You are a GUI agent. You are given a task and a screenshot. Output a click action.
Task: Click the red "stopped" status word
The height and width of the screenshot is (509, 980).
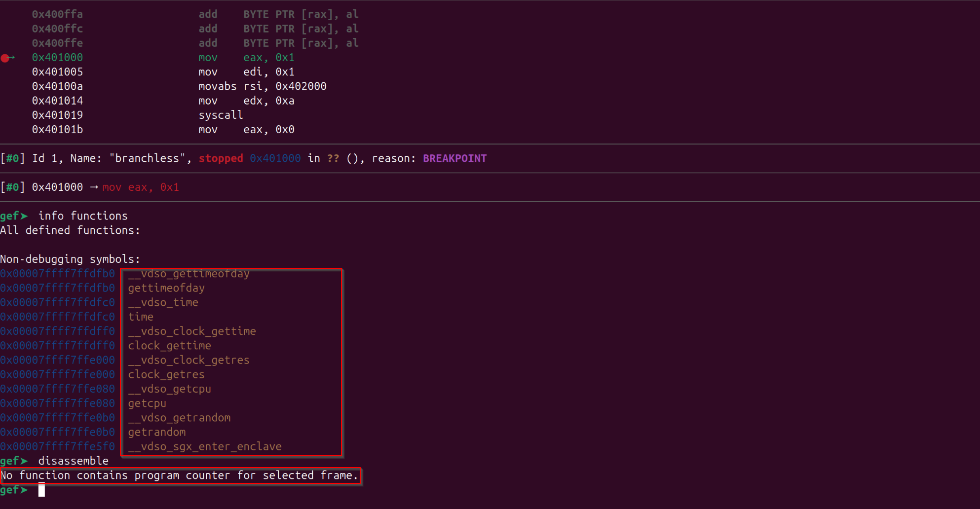[x=221, y=158]
